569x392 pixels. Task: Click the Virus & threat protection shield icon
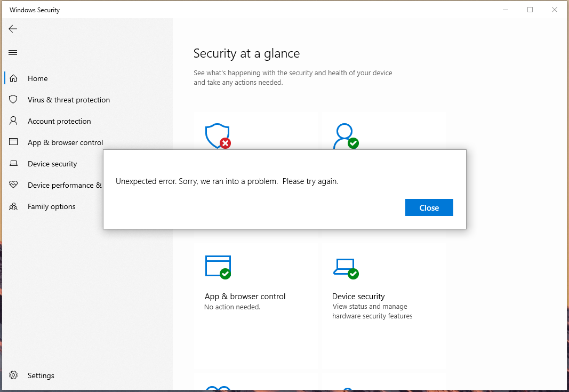[13, 99]
